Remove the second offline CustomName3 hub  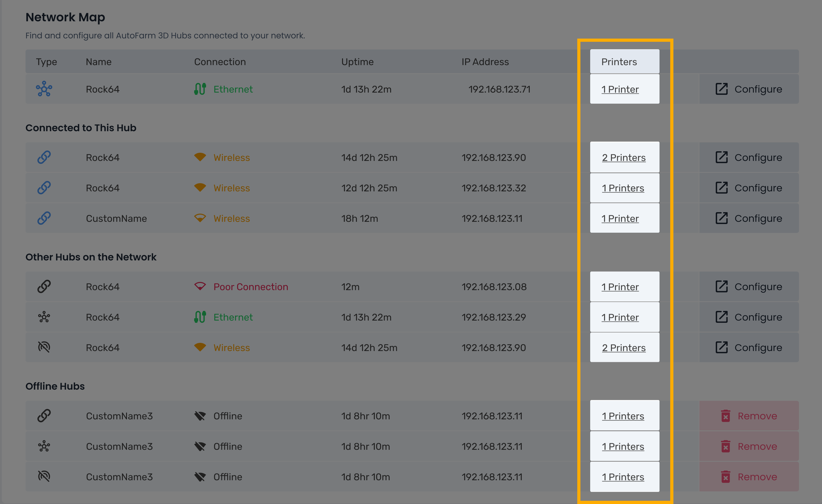click(749, 446)
